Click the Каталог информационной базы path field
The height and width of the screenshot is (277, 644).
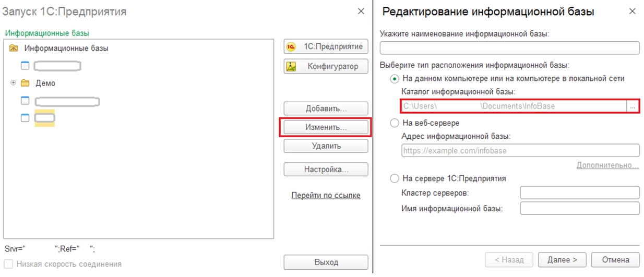514,106
